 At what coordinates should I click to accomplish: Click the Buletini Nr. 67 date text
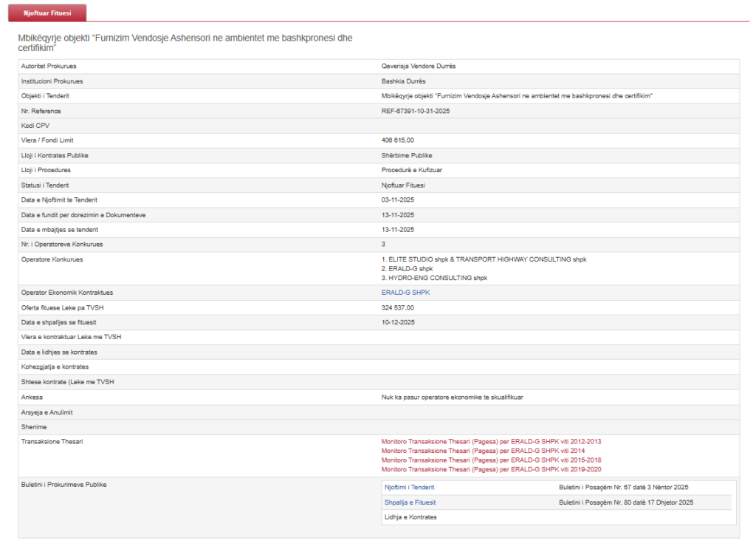624,488
